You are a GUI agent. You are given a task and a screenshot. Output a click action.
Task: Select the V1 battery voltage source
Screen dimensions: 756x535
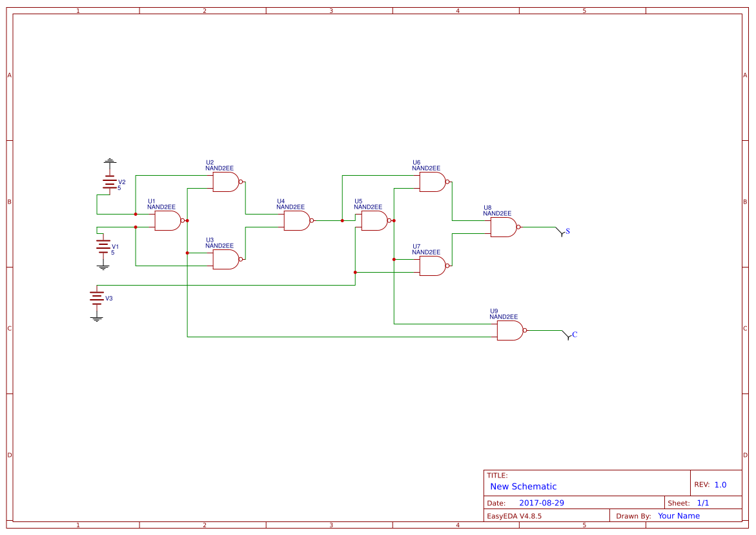[x=103, y=247]
